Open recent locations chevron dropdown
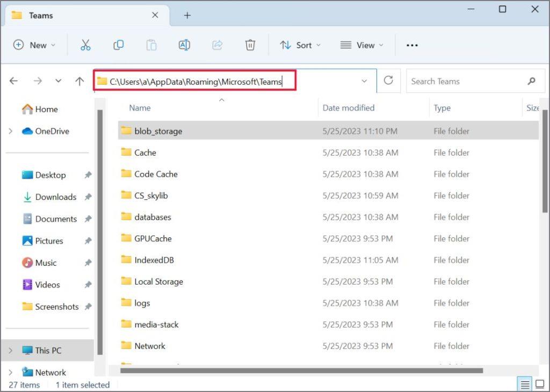 click(58, 81)
